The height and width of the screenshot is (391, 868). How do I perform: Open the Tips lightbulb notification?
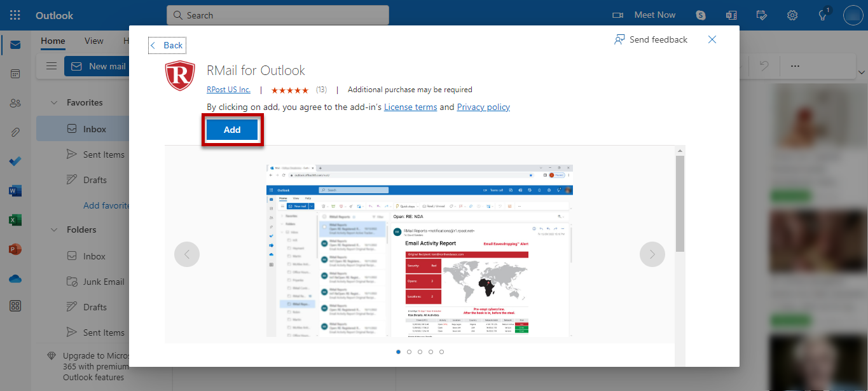[822, 15]
